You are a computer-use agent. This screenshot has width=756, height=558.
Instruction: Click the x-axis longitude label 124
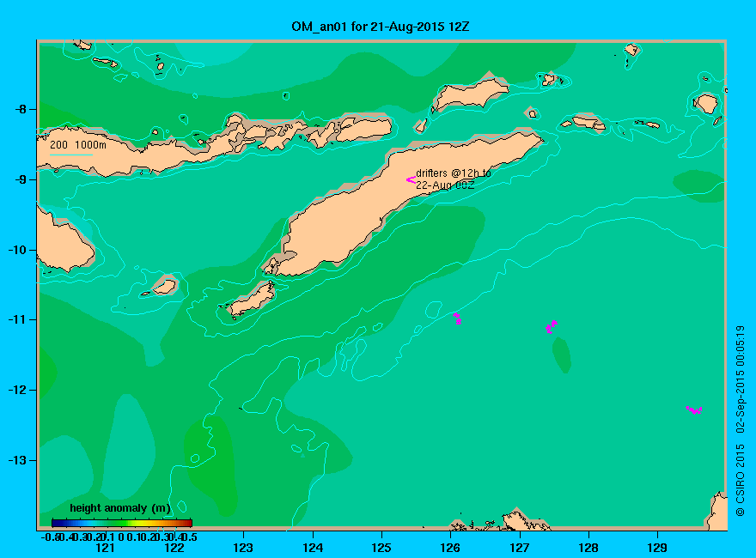pyautogui.click(x=313, y=548)
